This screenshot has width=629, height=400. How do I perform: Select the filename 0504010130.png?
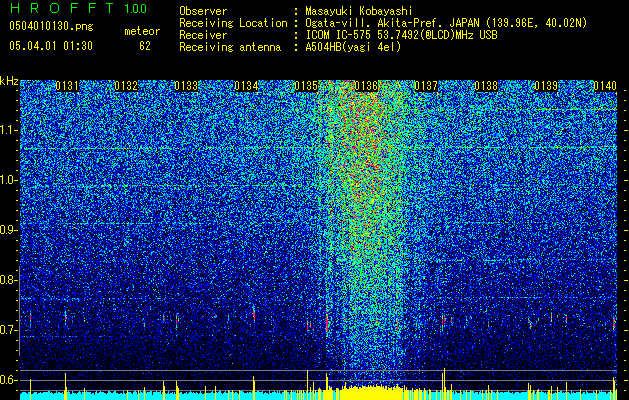(51, 27)
